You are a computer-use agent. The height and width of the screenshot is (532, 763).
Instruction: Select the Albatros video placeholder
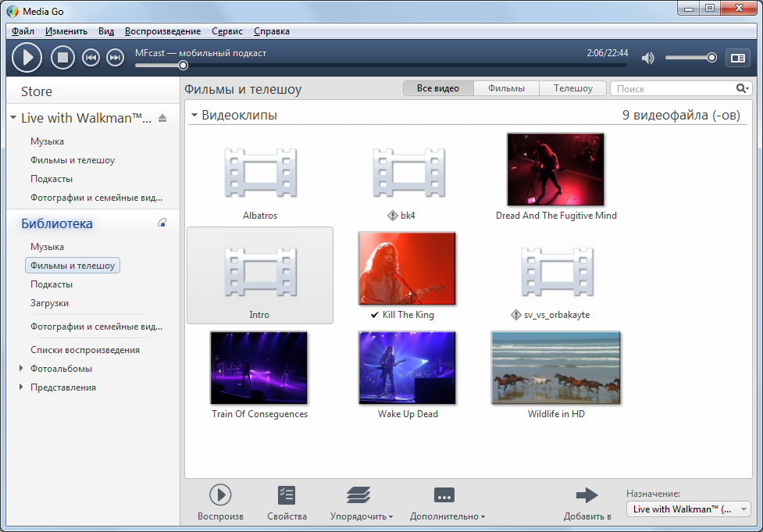[260, 173]
